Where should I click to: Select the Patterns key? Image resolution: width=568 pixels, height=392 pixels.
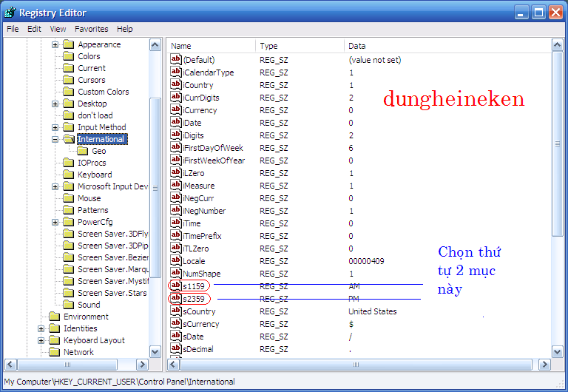(x=93, y=210)
